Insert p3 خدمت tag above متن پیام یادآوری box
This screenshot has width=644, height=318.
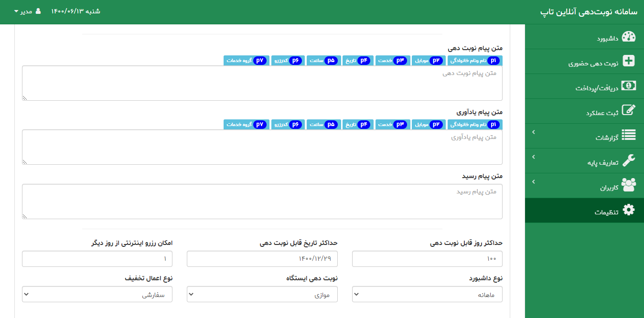click(392, 125)
